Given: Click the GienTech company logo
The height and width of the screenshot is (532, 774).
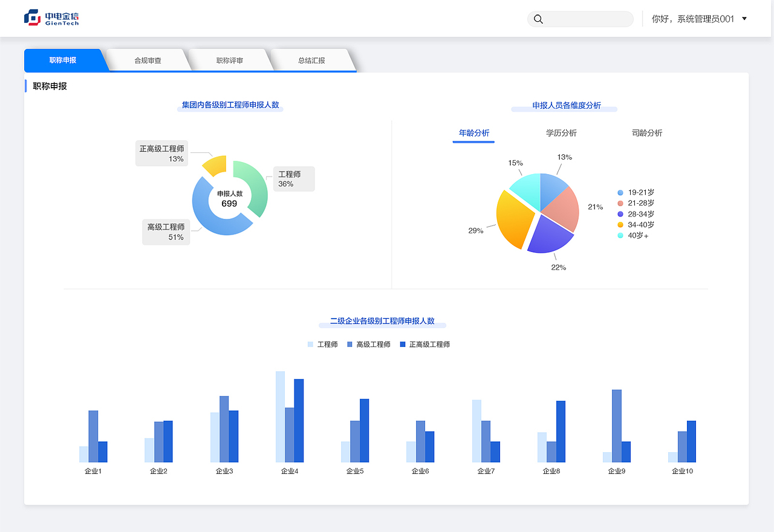Looking at the screenshot, I should click(x=51, y=18).
